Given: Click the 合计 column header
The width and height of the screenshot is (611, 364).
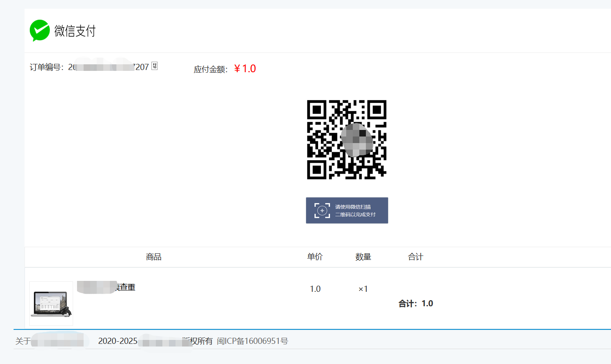Looking at the screenshot, I should pyautogui.click(x=416, y=257).
